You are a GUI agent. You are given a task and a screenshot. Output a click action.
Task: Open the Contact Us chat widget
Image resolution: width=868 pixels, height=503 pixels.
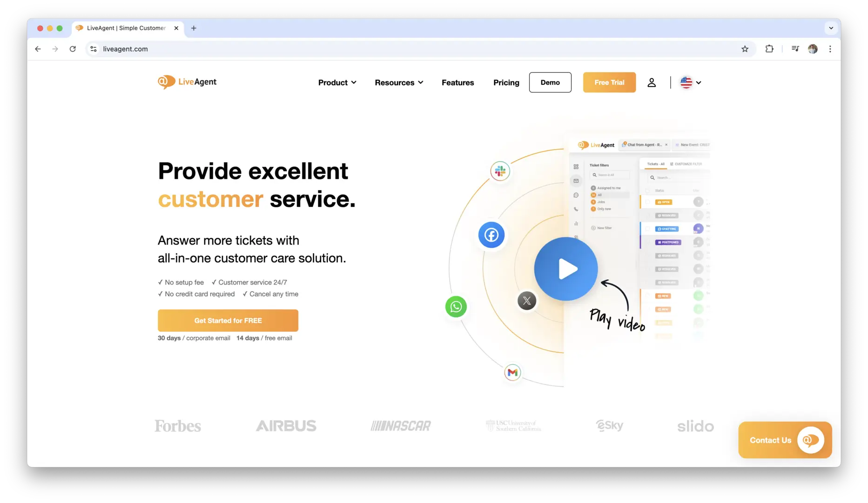click(x=785, y=440)
